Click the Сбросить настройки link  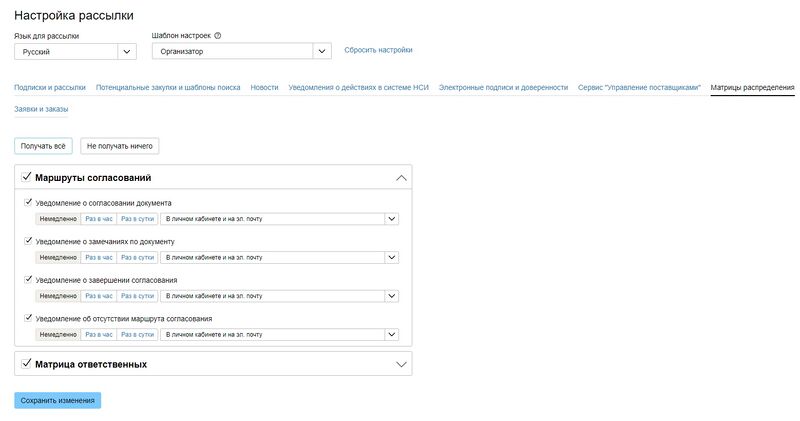pos(378,50)
